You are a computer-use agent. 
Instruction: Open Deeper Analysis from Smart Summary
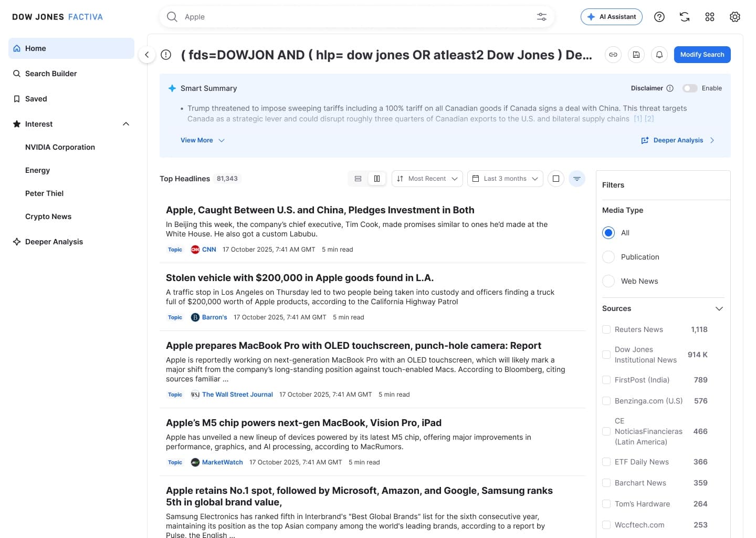(678, 140)
